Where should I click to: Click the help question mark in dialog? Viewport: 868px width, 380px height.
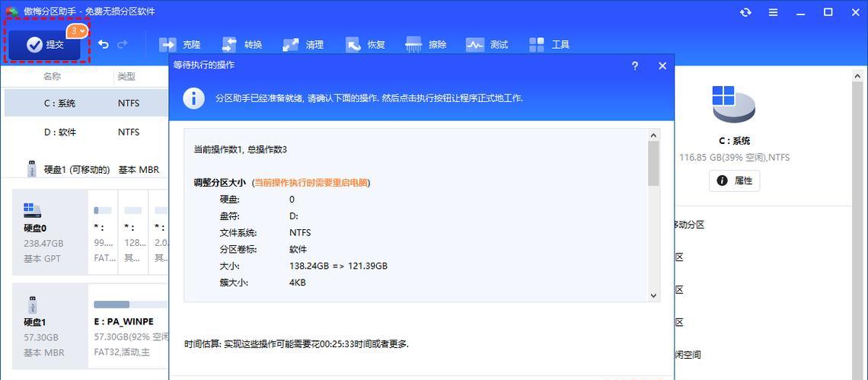pyautogui.click(x=635, y=66)
